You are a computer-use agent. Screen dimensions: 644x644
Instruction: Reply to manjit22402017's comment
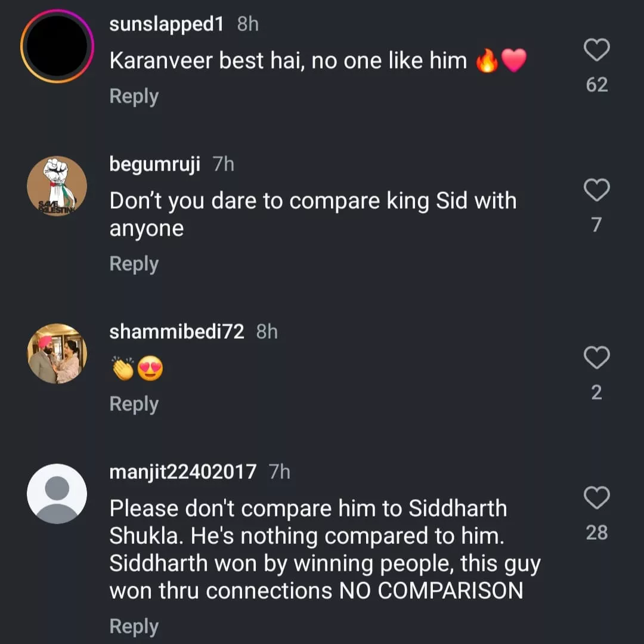134,626
